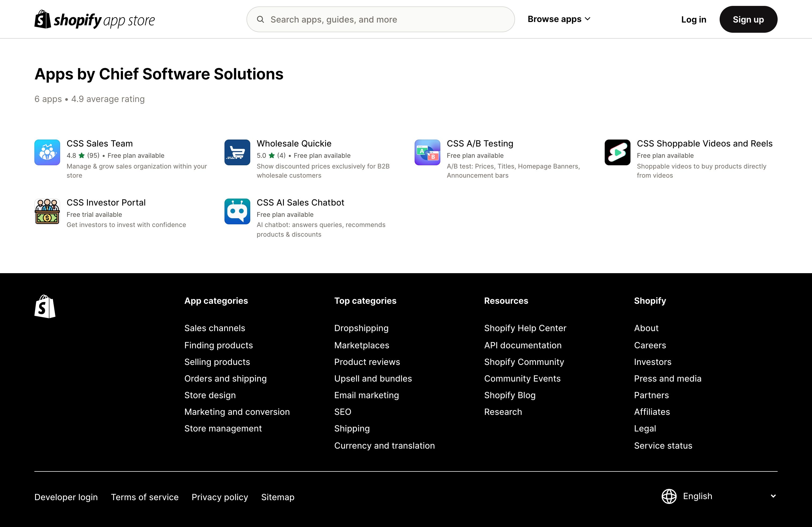
Task: Click the Log in link
Action: coord(693,20)
